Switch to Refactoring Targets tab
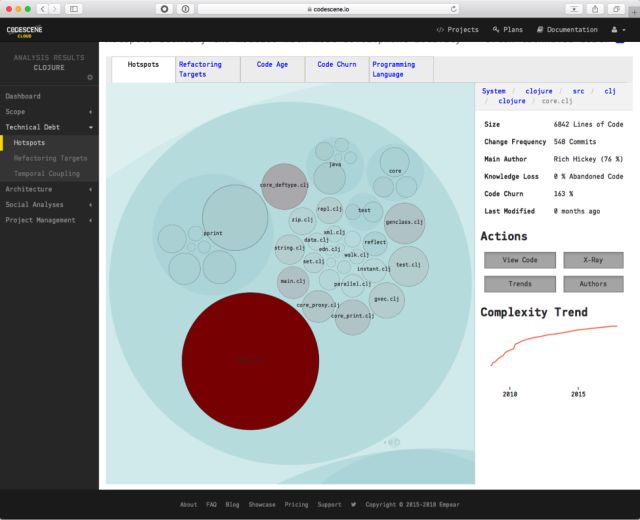The height and width of the screenshot is (520, 640). click(208, 69)
